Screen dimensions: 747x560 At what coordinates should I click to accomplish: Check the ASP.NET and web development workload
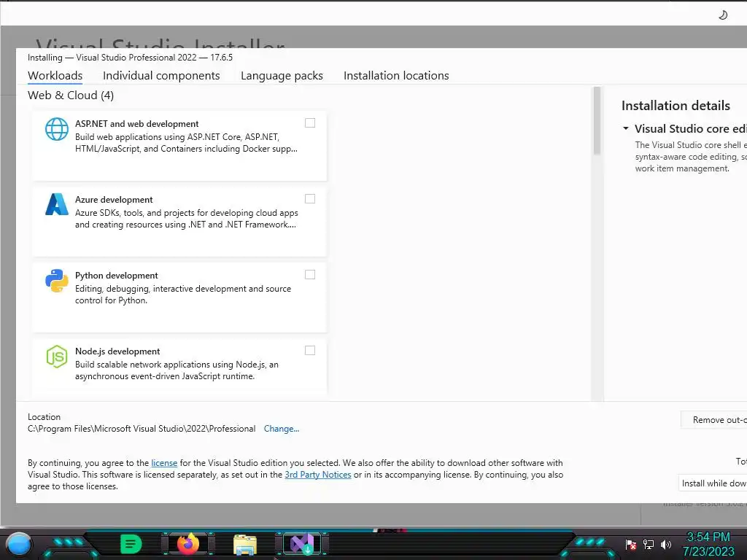310,122
